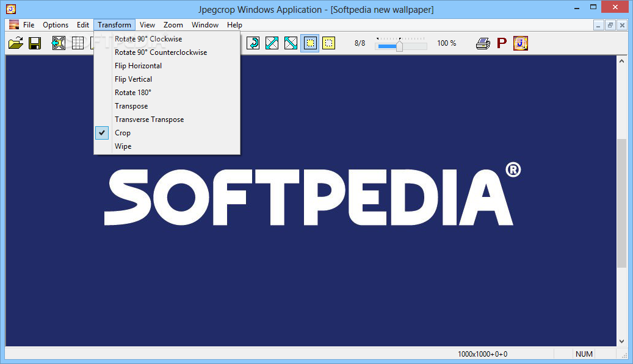The image size is (633, 364).
Task: Click the Jpegcrop J about icon
Action: pos(521,43)
